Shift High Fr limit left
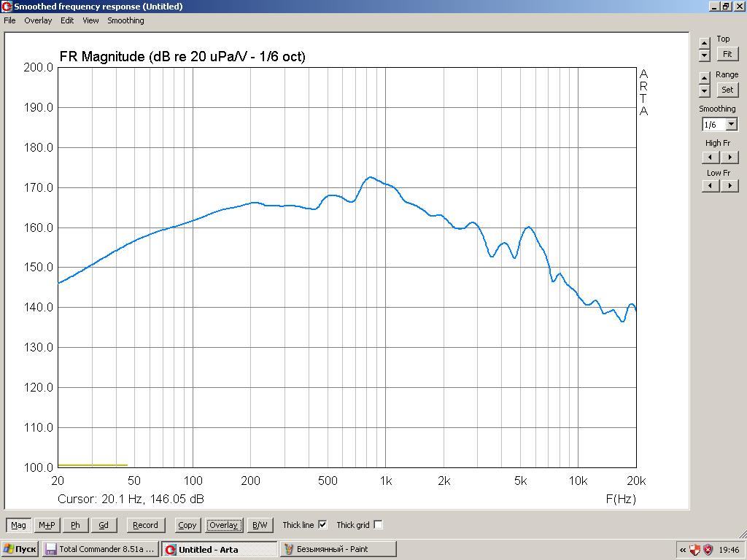The image size is (747, 560). pyautogui.click(x=711, y=157)
